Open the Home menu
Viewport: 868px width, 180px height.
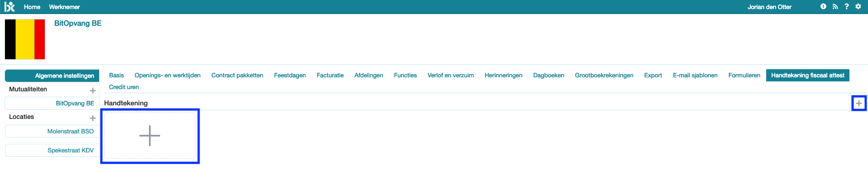coord(32,7)
